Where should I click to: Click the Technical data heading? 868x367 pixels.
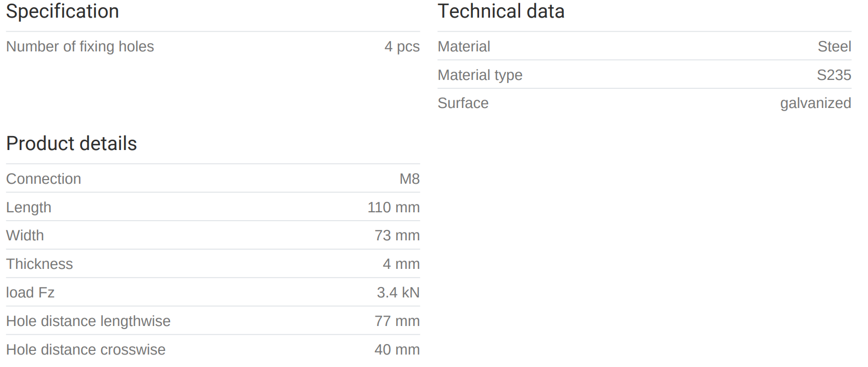click(500, 11)
